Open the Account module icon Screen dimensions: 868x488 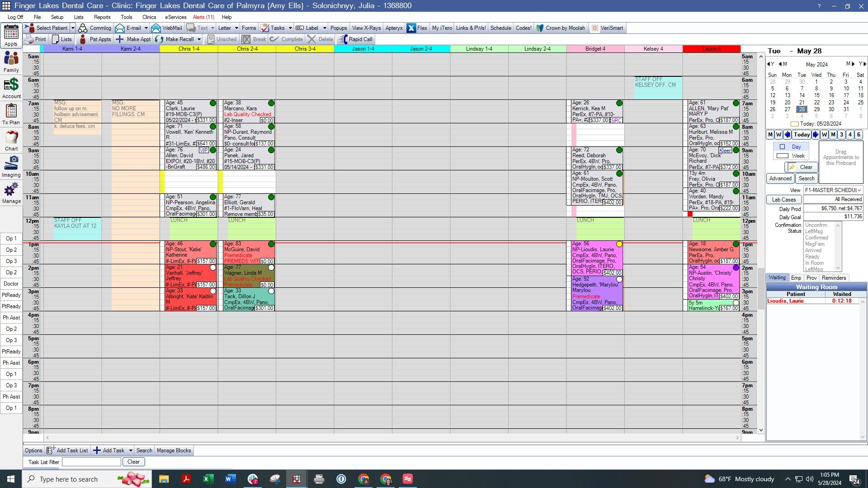tap(11, 88)
